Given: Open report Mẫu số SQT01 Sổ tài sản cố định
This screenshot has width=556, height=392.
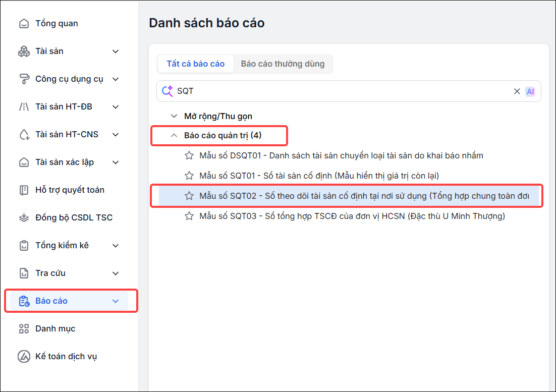Looking at the screenshot, I should (x=319, y=176).
